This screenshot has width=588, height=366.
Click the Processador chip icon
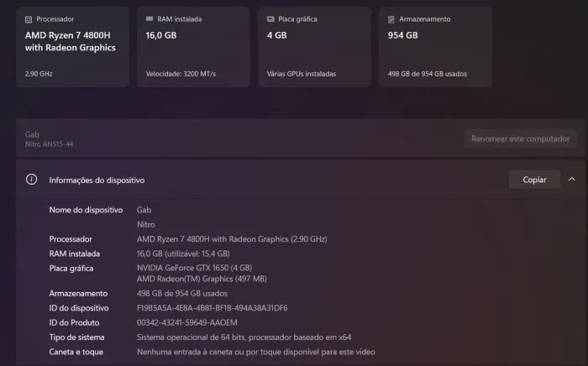tap(29, 19)
